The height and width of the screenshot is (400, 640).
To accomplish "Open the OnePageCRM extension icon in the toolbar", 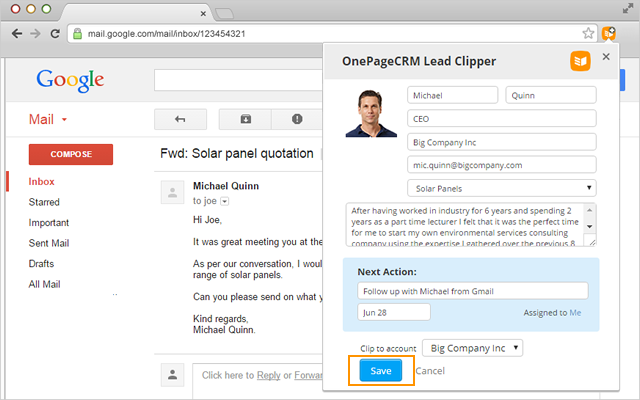I will (x=609, y=33).
